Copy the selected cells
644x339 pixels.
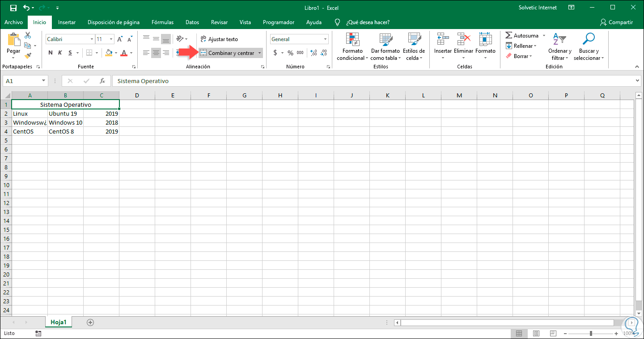(x=28, y=46)
